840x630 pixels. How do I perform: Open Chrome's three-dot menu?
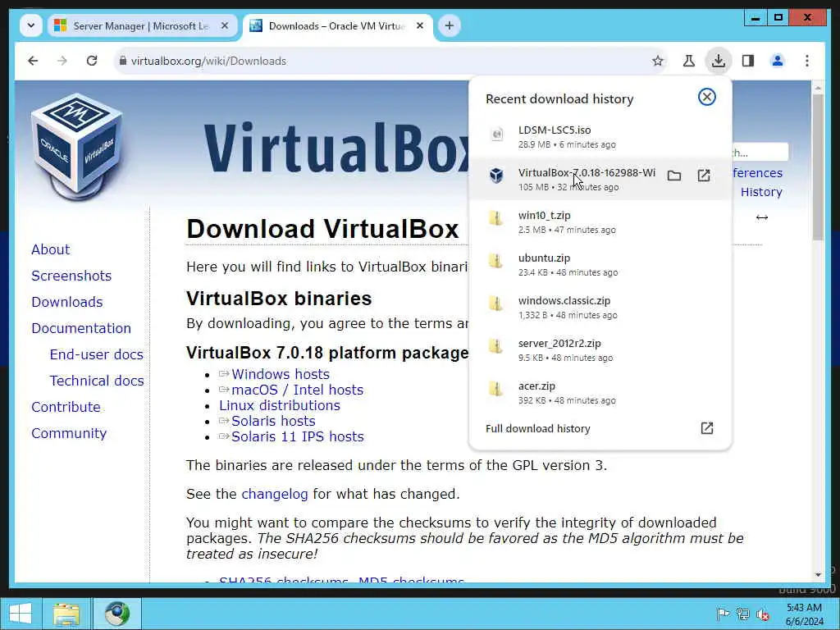807,61
